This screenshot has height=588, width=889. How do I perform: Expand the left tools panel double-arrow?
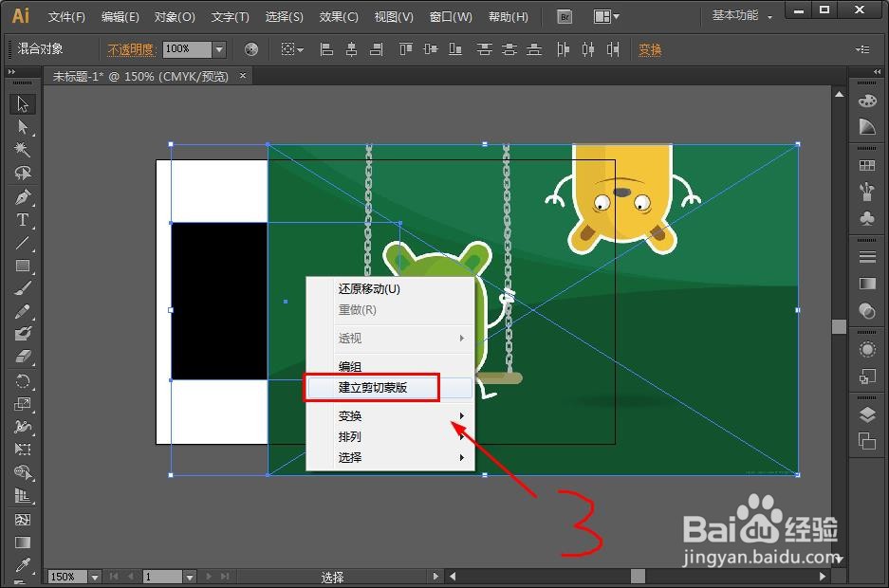(11, 72)
